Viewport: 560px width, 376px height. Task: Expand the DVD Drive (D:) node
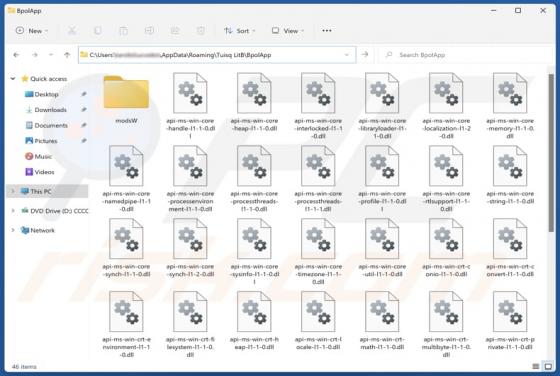[x=13, y=211]
